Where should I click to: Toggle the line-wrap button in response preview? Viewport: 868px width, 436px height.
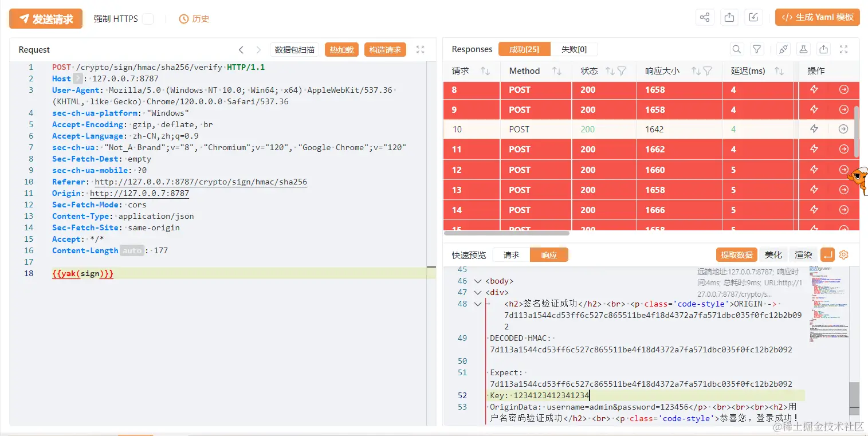click(x=827, y=254)
